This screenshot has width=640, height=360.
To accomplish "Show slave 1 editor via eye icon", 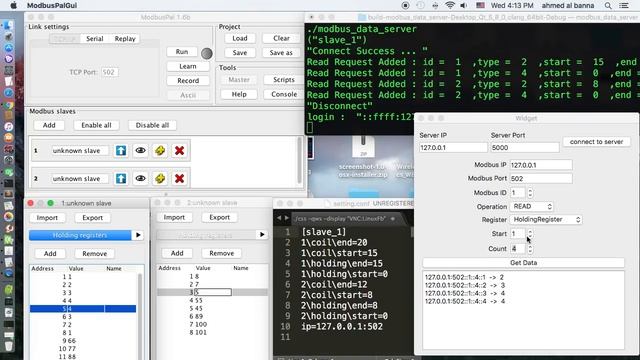I will click(140, 151).
